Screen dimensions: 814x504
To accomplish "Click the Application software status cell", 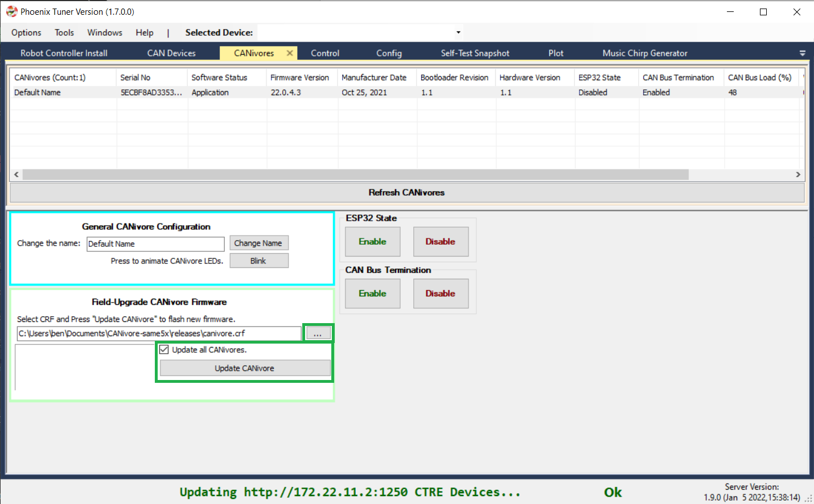I will (x=210, y=92).
